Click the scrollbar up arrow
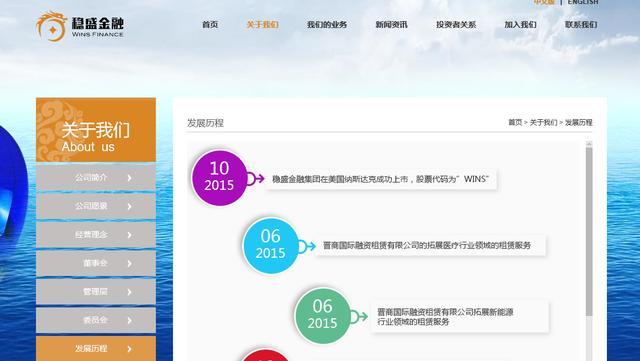Viewport: 640px width, 361px height. (x=589, y=144)
